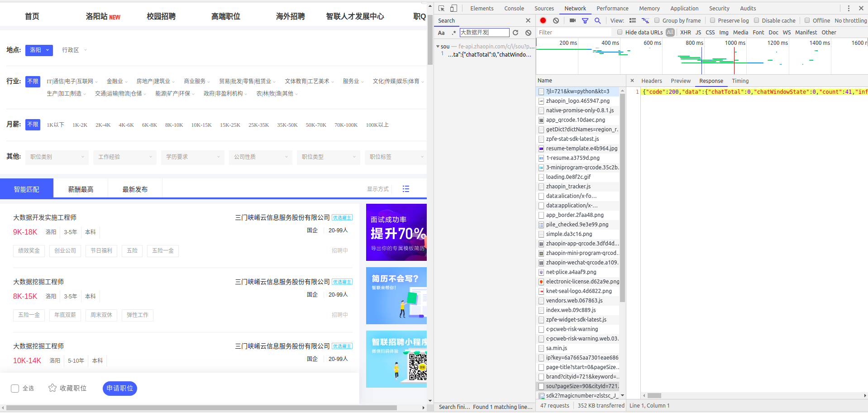This screenshot has height=413, width=868.
Task: Click the 面试成功率 promotional banner
Action: (x=396, y=232)
